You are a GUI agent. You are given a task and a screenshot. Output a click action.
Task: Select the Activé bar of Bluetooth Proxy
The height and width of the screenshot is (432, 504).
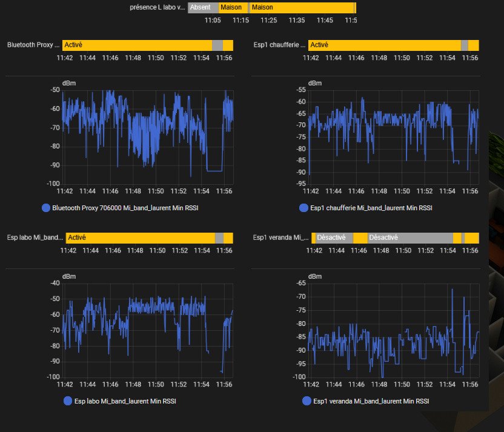click(x=137, y=45)
